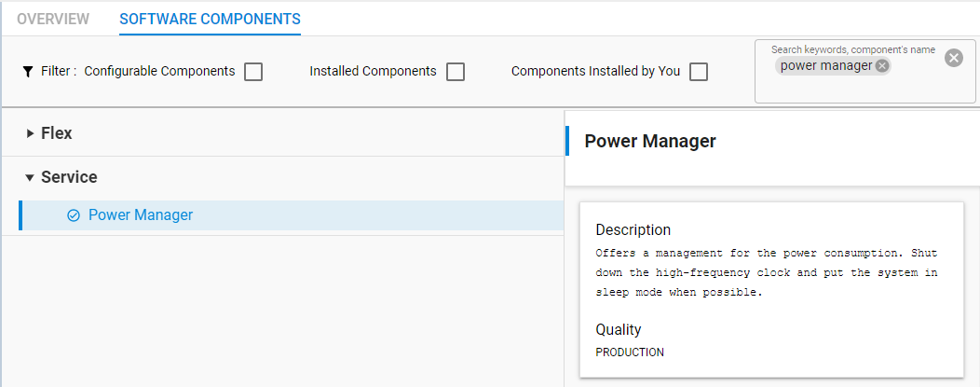Click the funnel Filter icon

pos(28,71)
